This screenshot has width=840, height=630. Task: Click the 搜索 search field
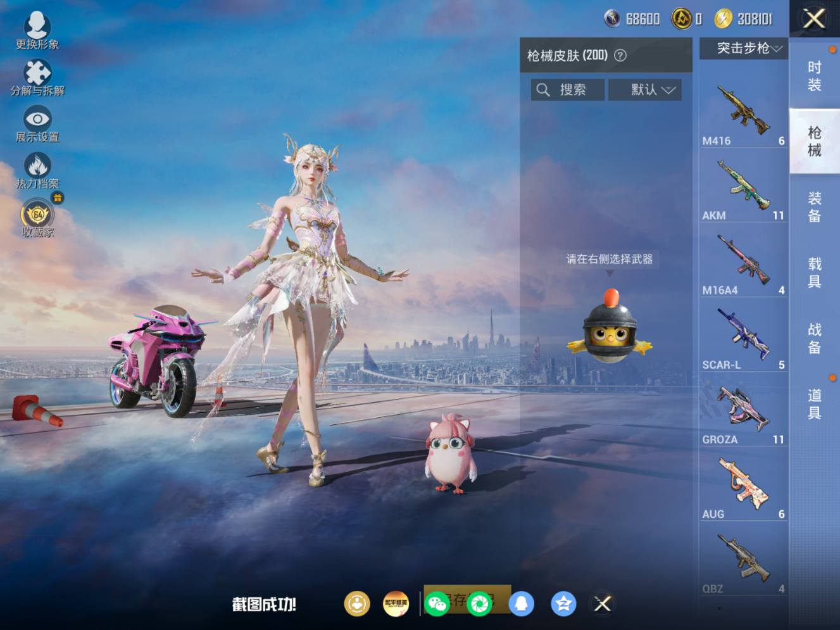[567, 90]
